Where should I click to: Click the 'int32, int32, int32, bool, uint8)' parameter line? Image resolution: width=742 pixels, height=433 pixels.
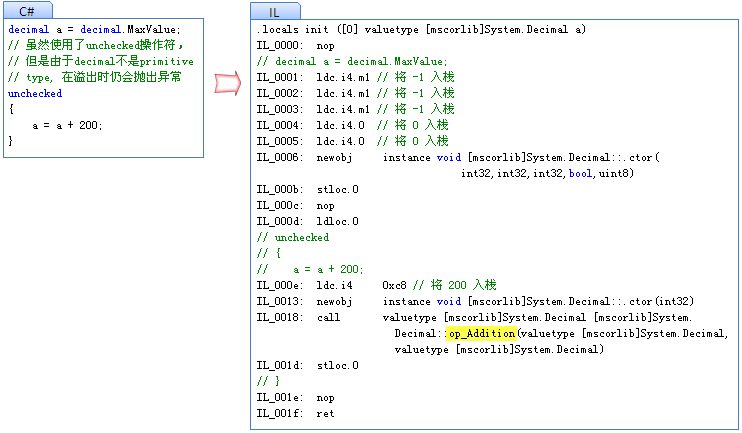(548, 173)
